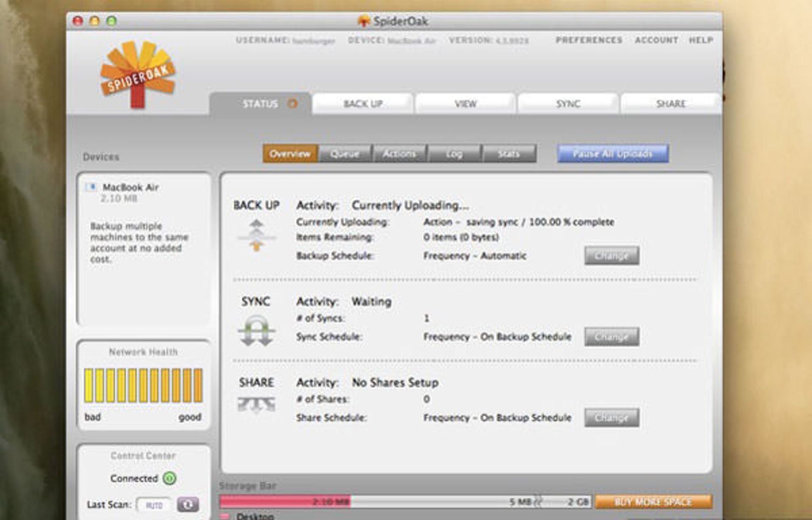
Task: Select the Overview sub-tab
Action: tap(290, 154)
